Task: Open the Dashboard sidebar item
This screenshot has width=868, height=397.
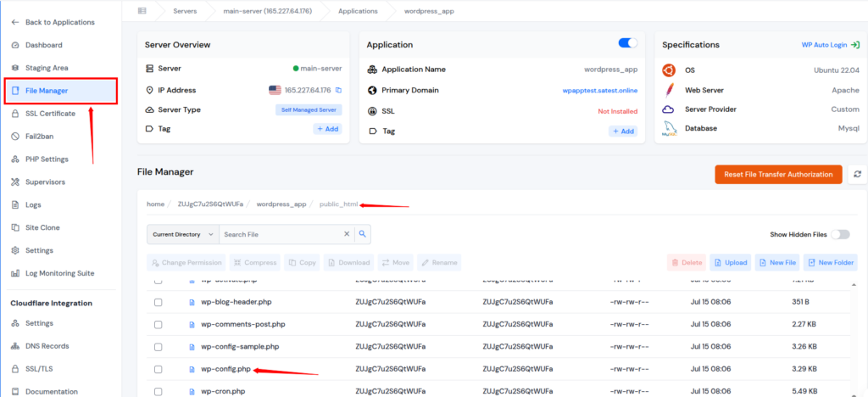Action: point(44,45)
